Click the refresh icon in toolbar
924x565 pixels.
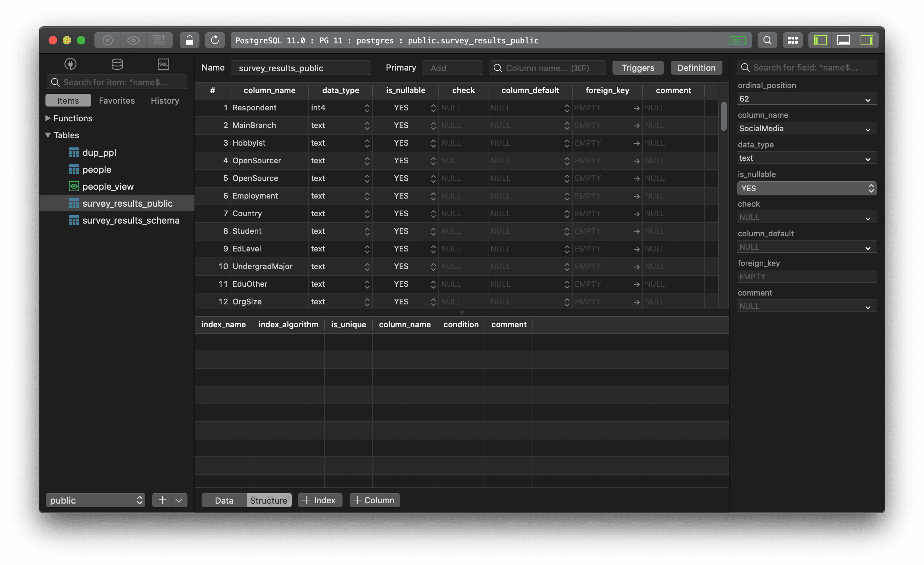click(215, 40)
